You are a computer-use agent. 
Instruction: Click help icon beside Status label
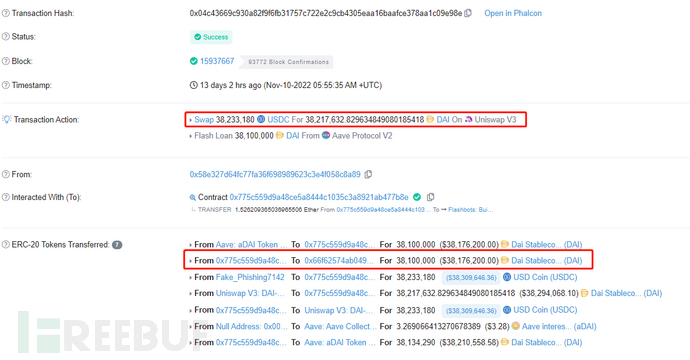tap(6, 37)
